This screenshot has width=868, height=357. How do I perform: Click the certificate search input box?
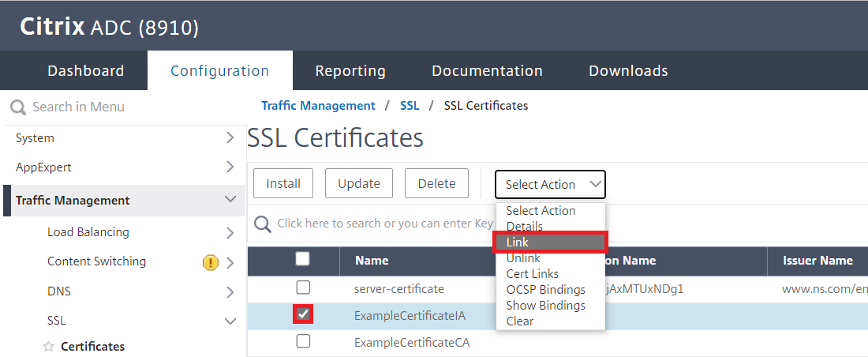pos(385,224)
